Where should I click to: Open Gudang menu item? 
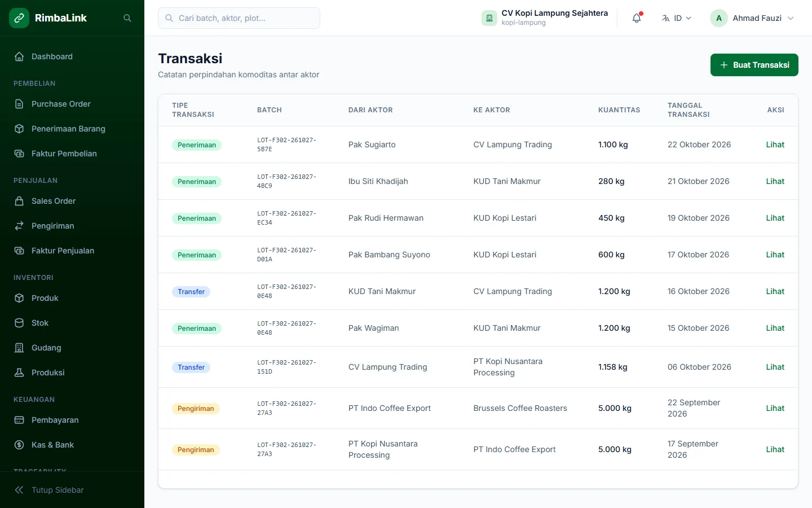click(72, 348)
